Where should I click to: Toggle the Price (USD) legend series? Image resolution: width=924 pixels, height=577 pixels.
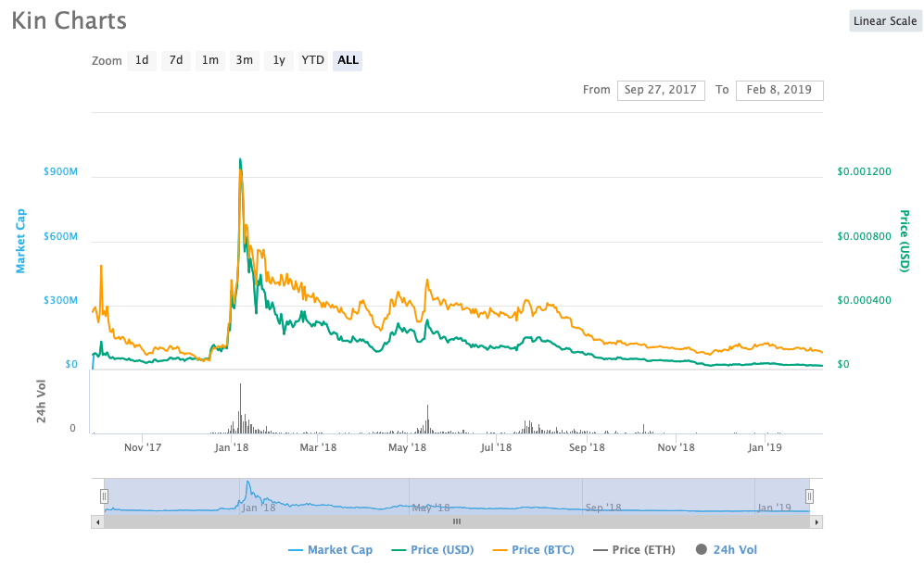coord(433,550)
